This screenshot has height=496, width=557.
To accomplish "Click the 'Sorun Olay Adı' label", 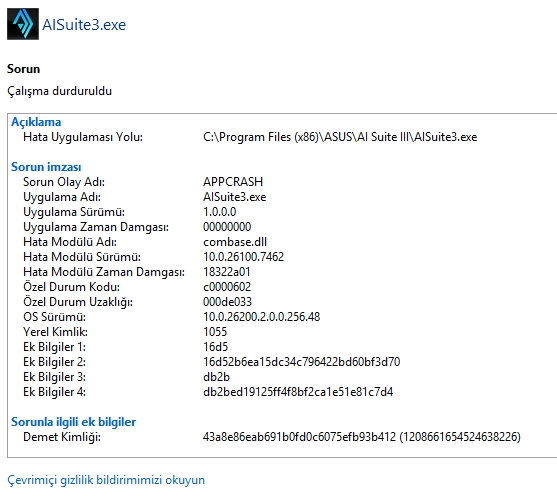I will pos(64,182).
